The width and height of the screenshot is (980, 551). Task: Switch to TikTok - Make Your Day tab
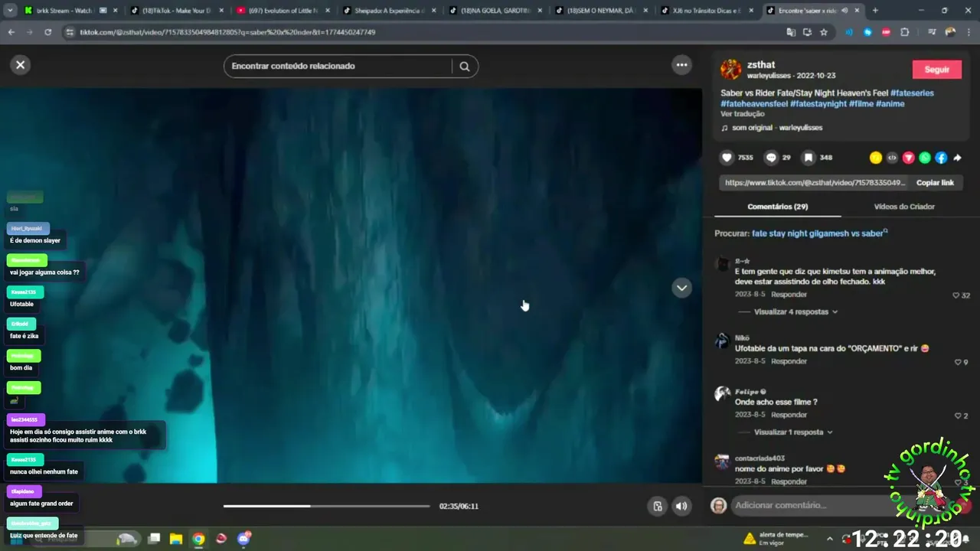175,11
